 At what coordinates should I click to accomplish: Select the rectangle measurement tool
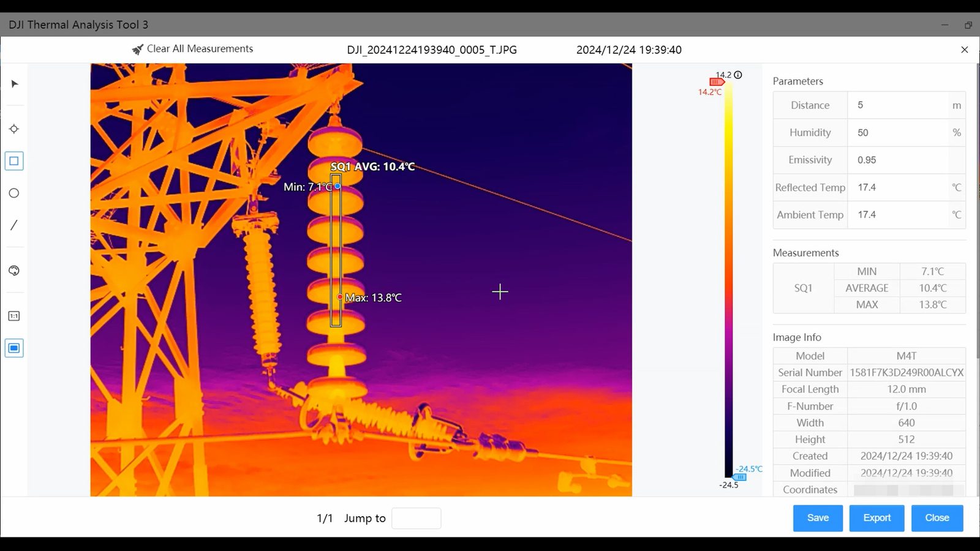pos(14,161)
